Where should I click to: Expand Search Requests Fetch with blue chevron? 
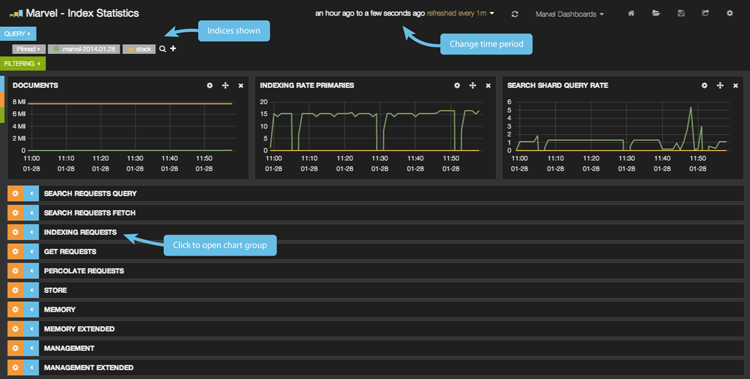[x=31, y=212]
